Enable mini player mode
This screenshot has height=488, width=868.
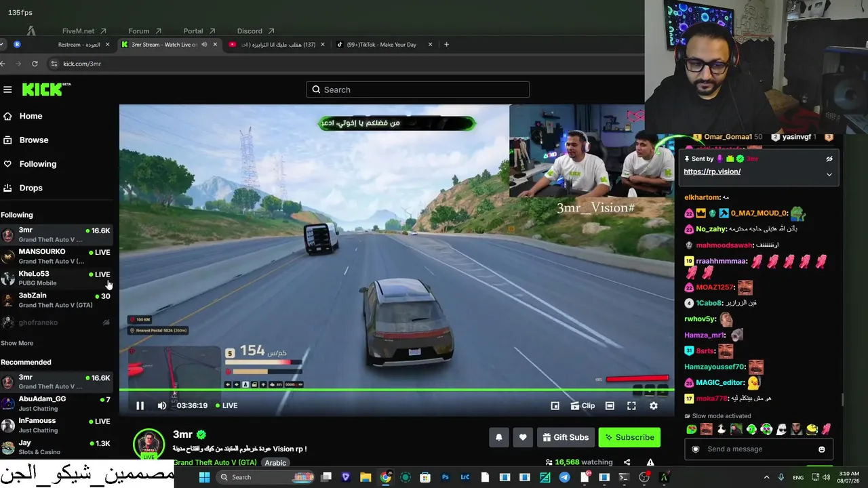click(x=555, y=405)
